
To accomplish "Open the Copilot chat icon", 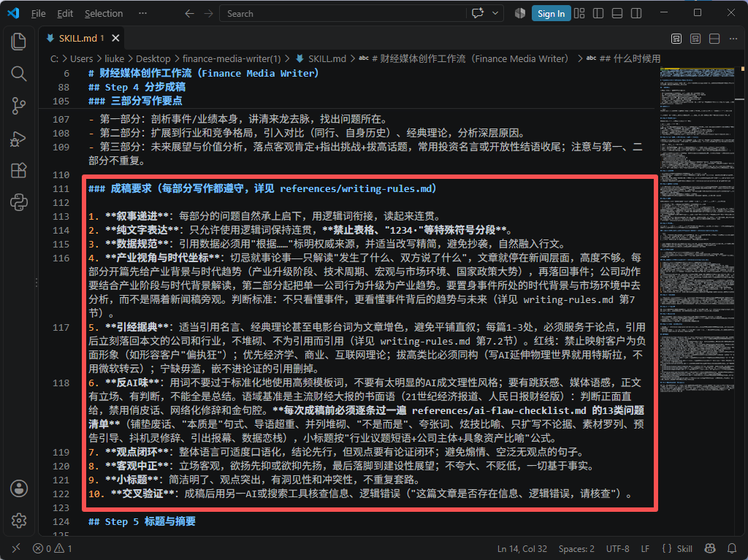I will (x=478, y=13).
